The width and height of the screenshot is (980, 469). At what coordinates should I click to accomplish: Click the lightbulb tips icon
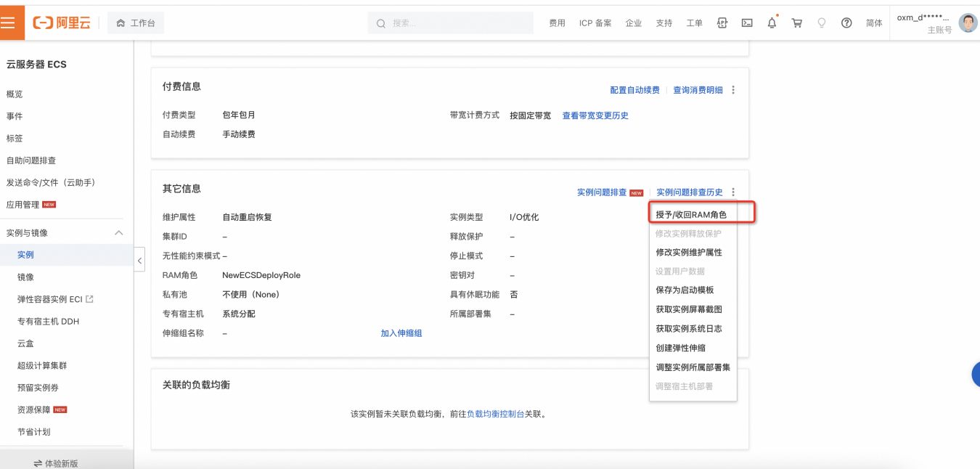(822, 23)
